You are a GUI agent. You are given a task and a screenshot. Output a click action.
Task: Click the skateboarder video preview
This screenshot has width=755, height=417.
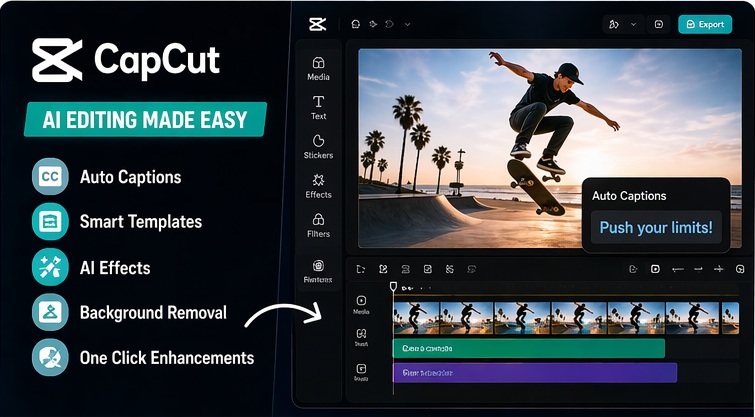[x=550, y=148]
